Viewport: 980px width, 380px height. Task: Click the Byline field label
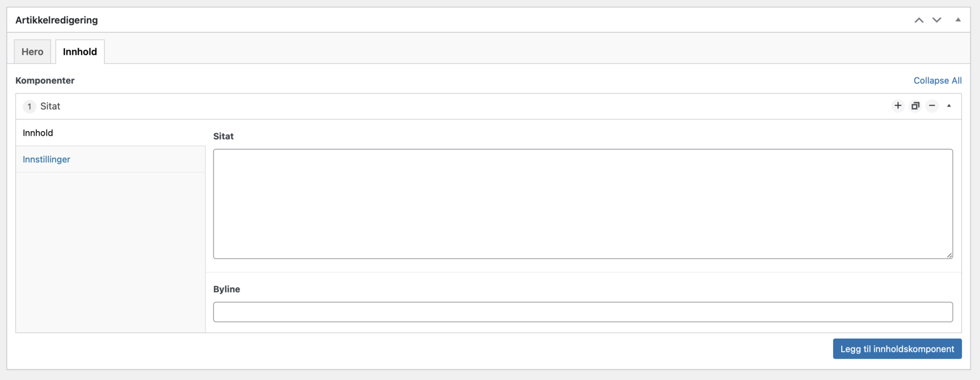(x=227, y=289)
